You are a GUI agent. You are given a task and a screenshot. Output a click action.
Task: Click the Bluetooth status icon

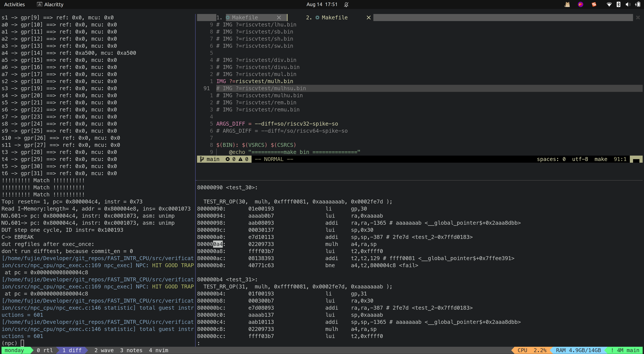[619, 5]
